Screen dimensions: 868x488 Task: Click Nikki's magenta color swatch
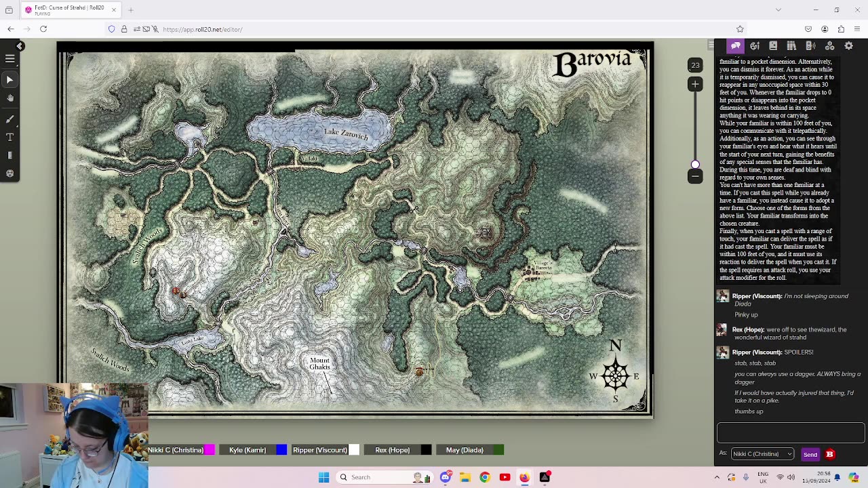click(x=210, y=450)
